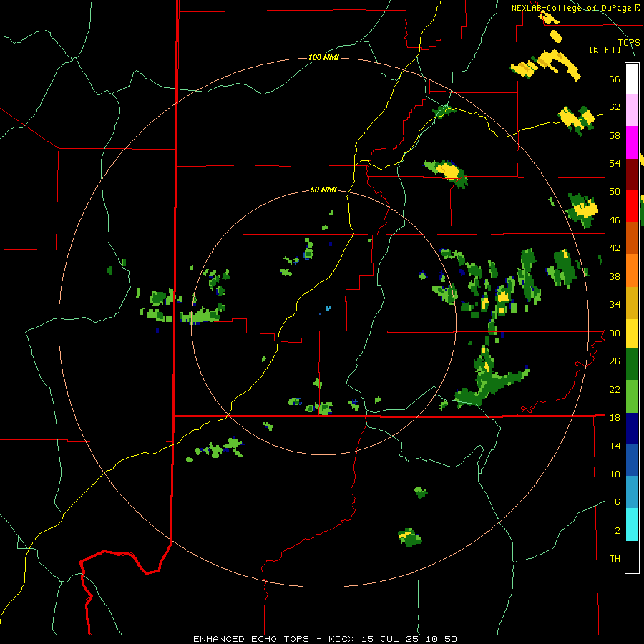
Task: Select the dark green legend swatch
Action: coord(632,364)
